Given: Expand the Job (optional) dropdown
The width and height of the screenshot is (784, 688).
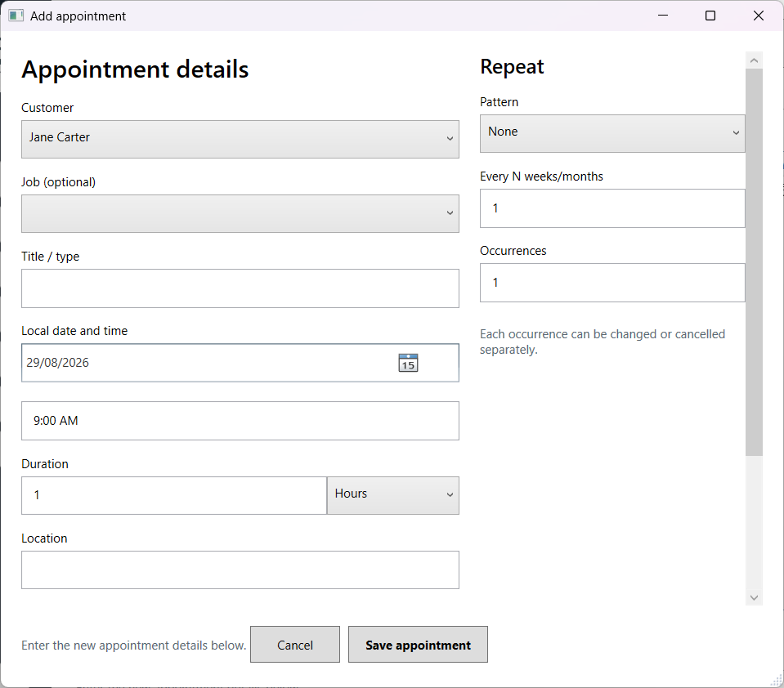Looking at the screenshot, I should click(240, 214).
